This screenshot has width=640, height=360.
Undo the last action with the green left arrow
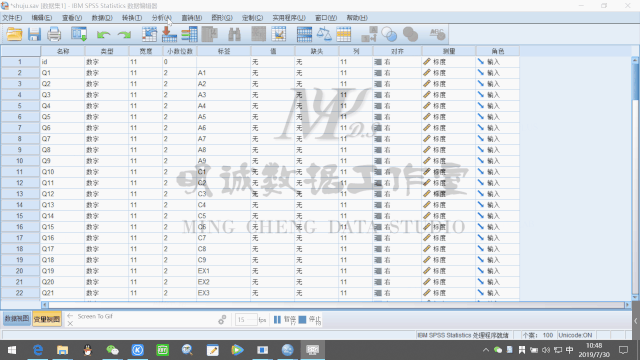[104, 35]
